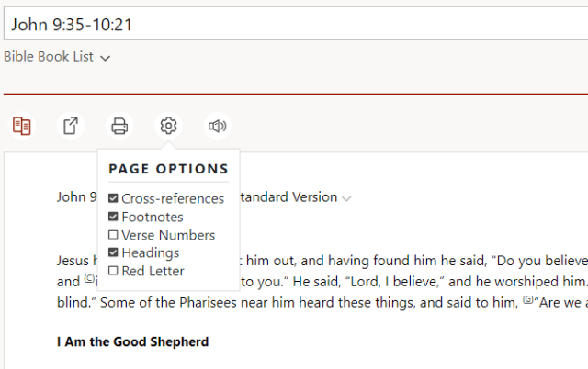Click the "Standard Version" translation name
The height and width of the screenshot is (369, 588).
click(x=289, y=196)
